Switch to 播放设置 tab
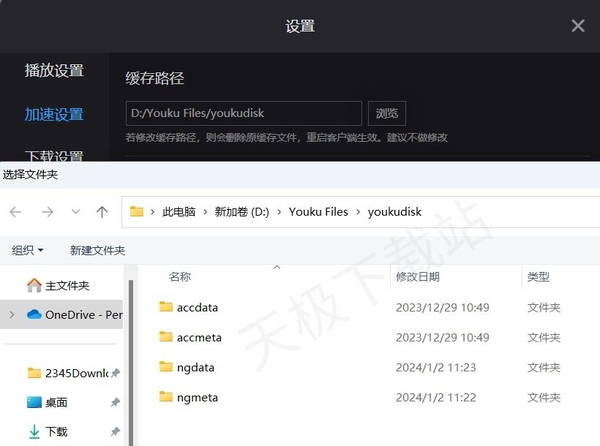600x446 pixels. (x=54, y=71)
